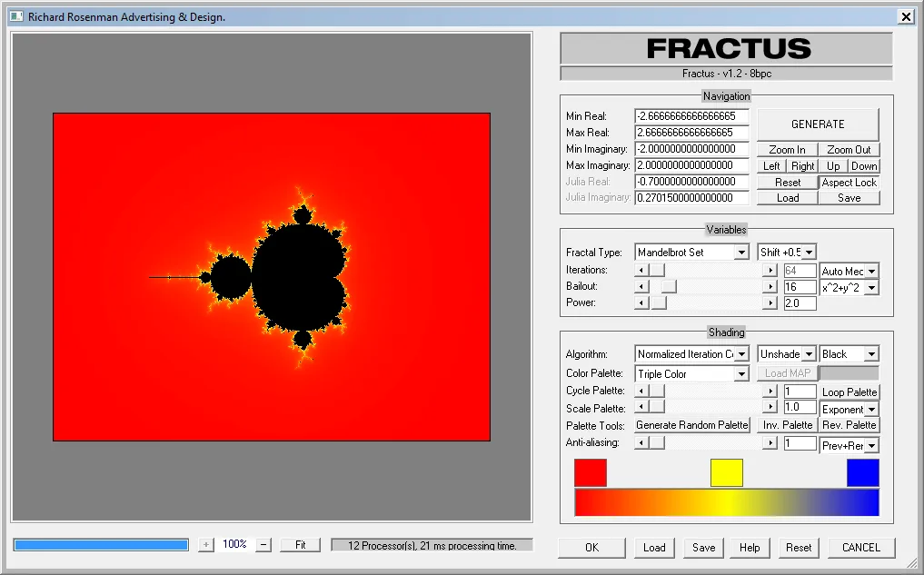
Task: Open the Unshade dropdown
Action: [786, 353]
